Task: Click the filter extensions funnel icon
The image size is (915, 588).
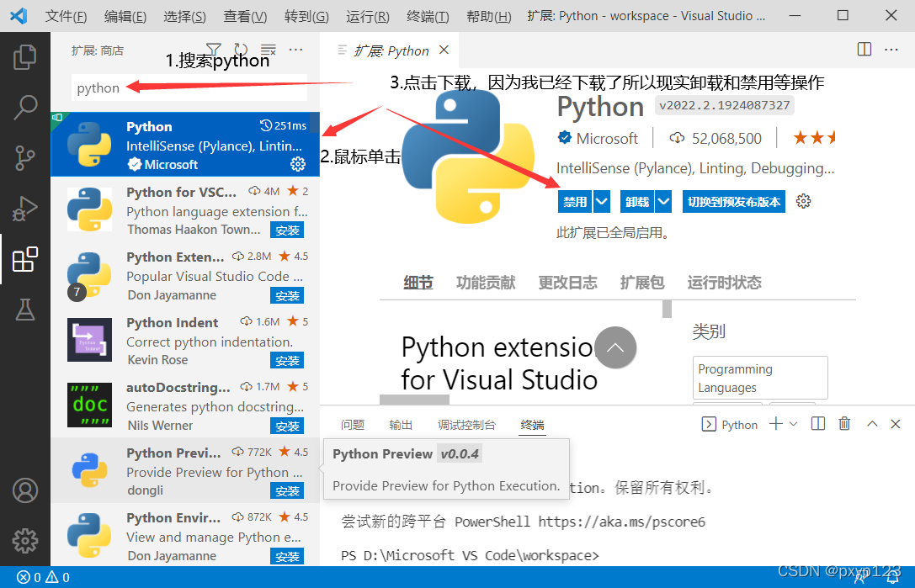Action: [x=214, y=50]
